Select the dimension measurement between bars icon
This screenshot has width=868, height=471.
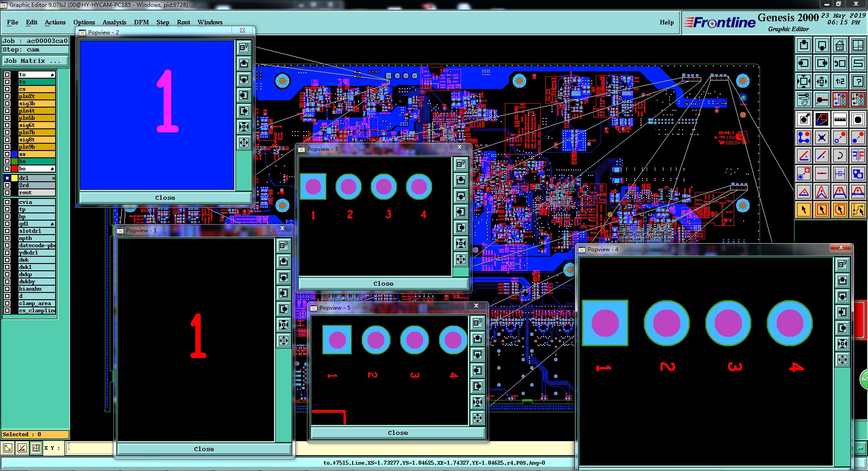pos(840,174)
